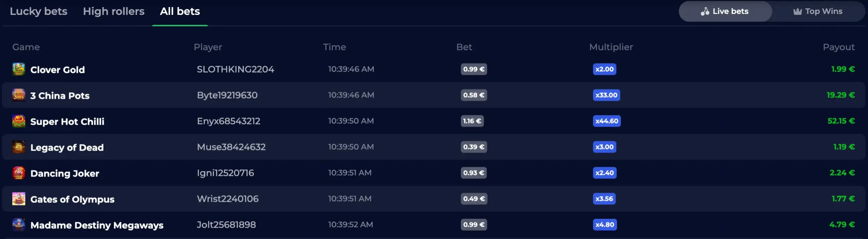Open the Madame Destiny Megaways title link
Viewport: 868px width, 239px height.
point(97,225)
